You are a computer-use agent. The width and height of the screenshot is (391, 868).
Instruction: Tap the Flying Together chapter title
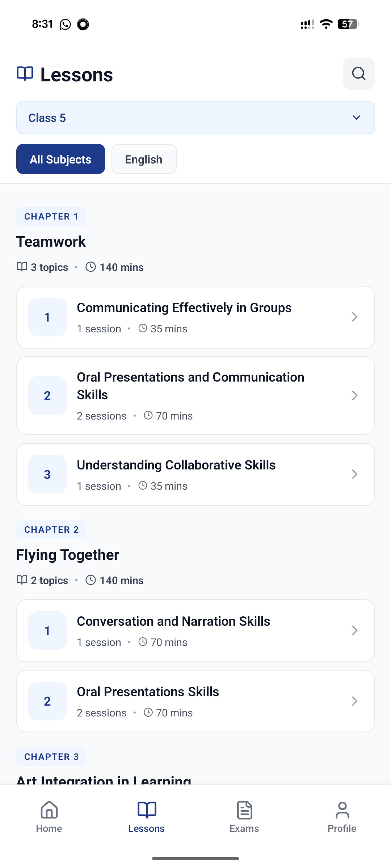68,555
